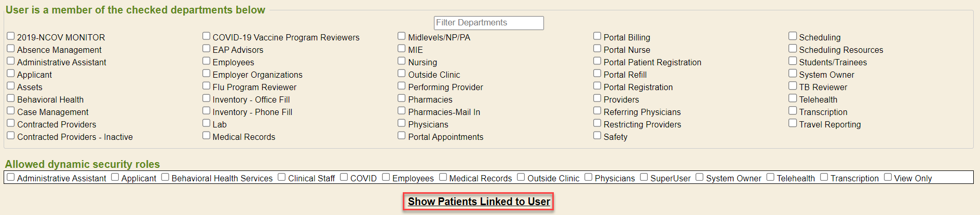Screen dimensions: 980x215
Task: Tick the COVID-19 Vaccine Program Reviewers checkbox
Action: pos(206,36)
